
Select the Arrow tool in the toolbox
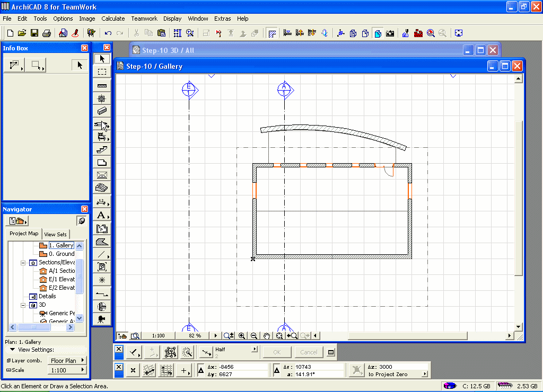tap(102, 59)
